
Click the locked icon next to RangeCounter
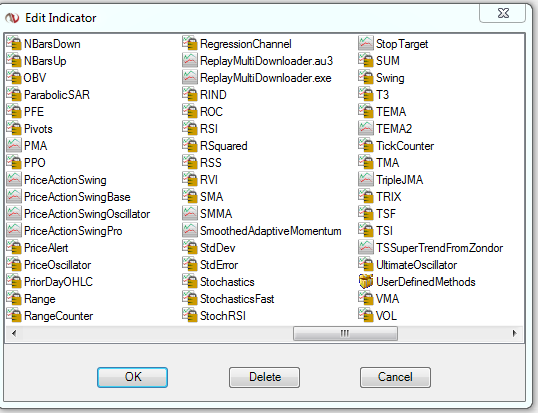point(14,316)
